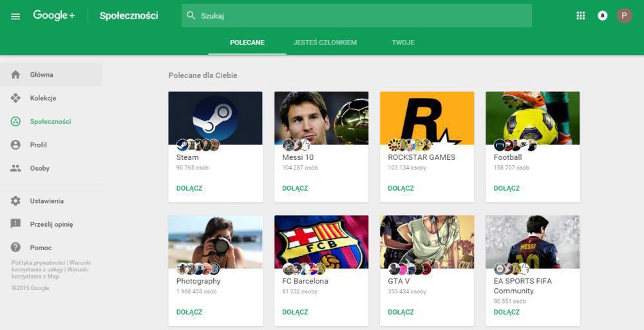Click the Osoby people icon
The width and height of the screenshot is (644, 330).
15,168
